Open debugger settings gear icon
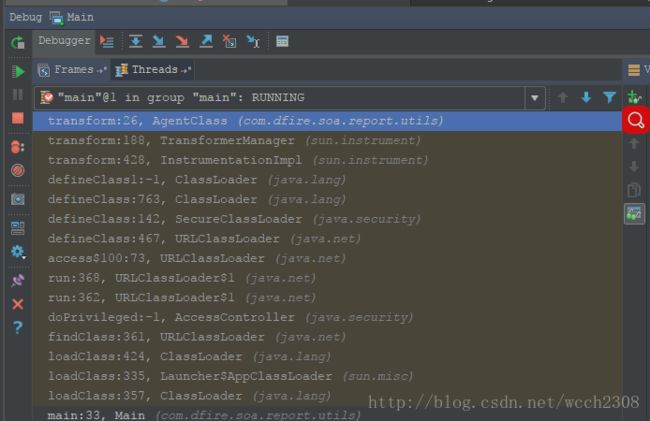650x421 pixels. (18, 252)
